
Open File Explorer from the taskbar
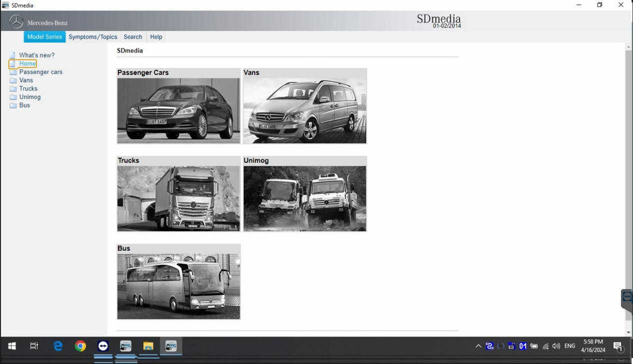148,346
